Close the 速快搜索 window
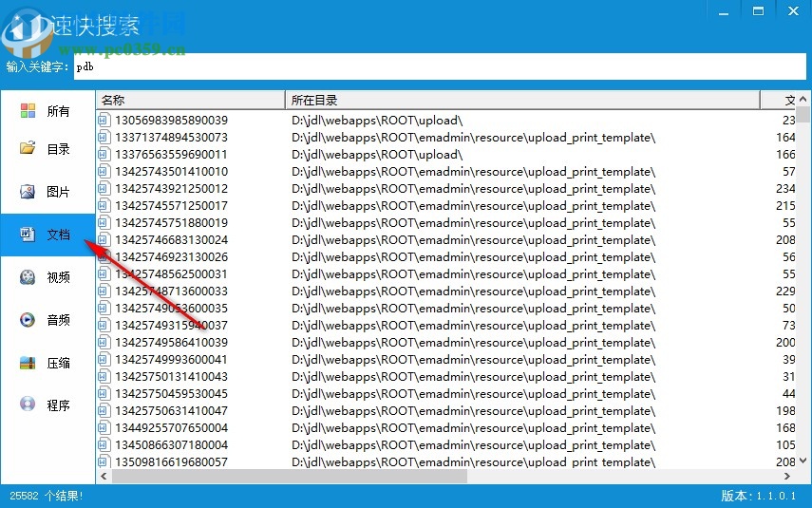This screenshot has height=508, width=812. click(x=793, y=11)
